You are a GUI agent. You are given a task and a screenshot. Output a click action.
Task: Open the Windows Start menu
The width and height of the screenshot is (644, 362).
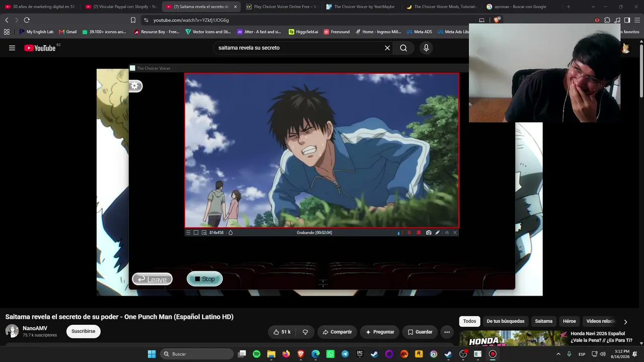coord(151,354)
